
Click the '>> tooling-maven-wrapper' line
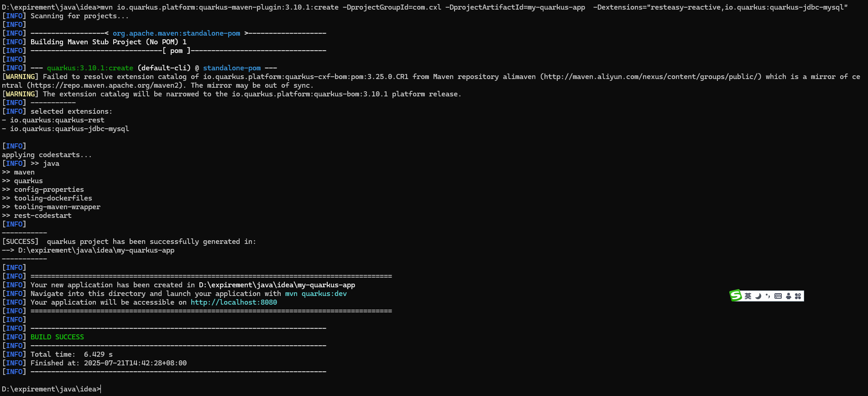click(51, 207)
